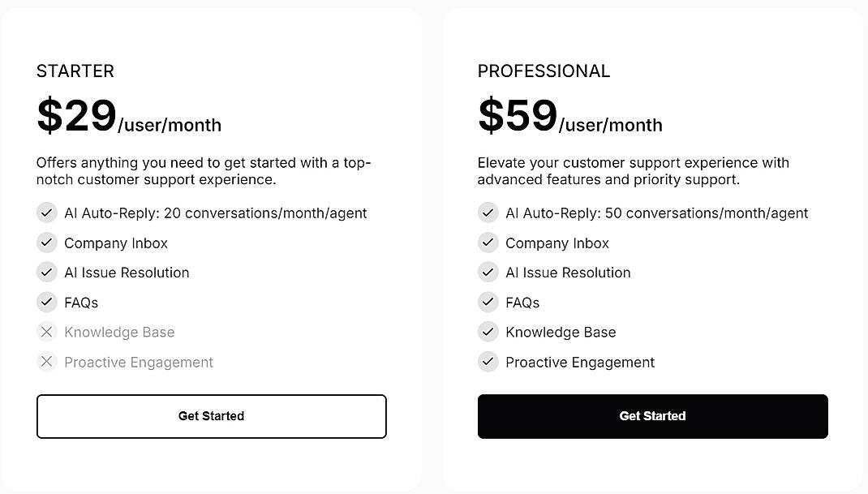Click the Starter plan description text
The width and height of the screenshot is (868, 494).
(x=203, y=171)
